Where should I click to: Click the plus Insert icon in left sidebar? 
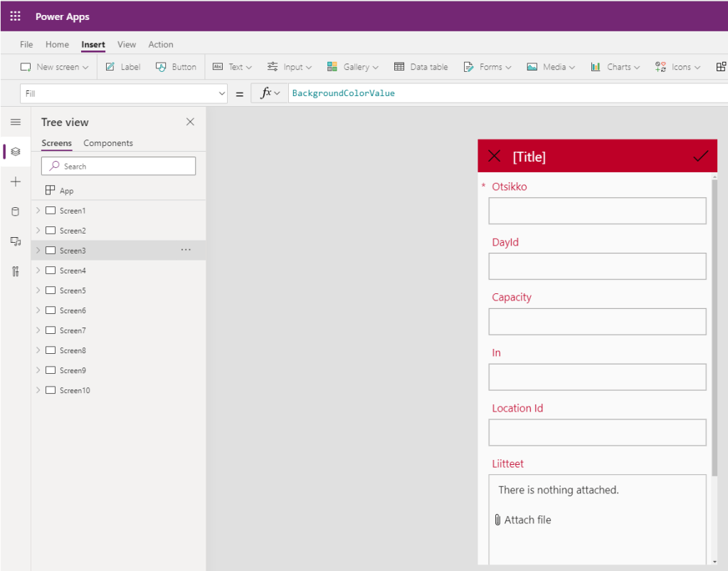16,182
